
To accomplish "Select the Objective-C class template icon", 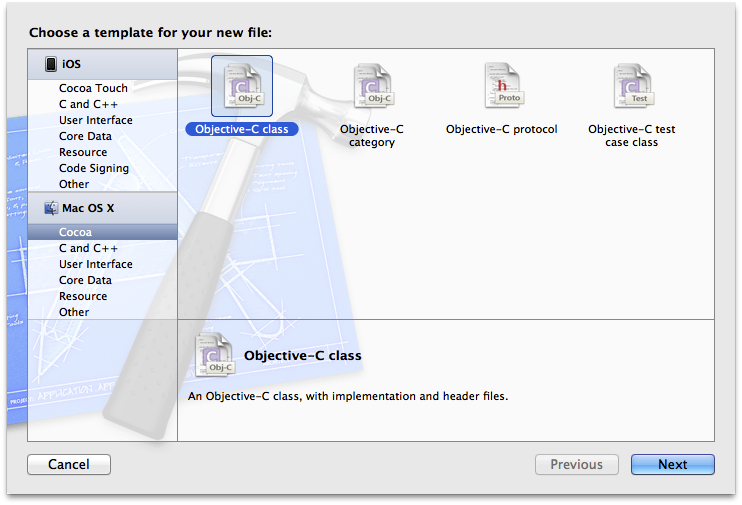I will pos(242,86).
